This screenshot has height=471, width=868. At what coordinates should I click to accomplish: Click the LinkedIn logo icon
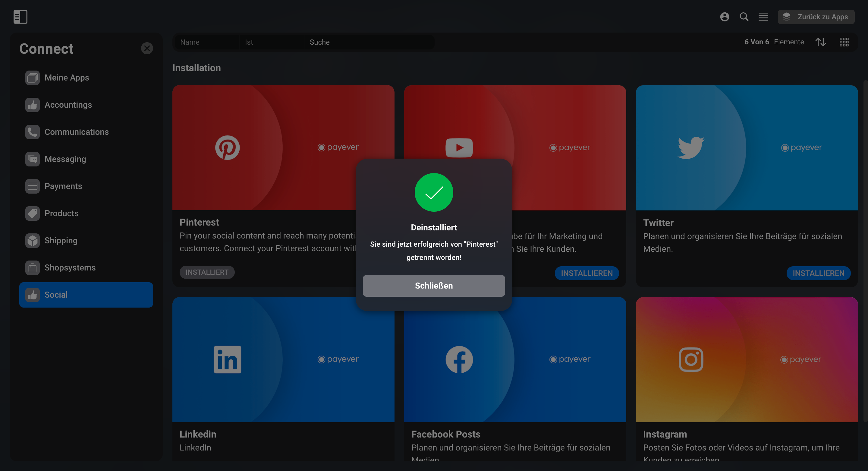point(228,359)
